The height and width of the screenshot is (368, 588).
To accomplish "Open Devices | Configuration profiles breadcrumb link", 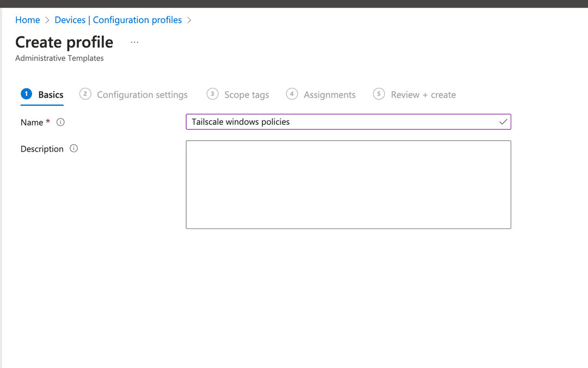I will 118,20.
